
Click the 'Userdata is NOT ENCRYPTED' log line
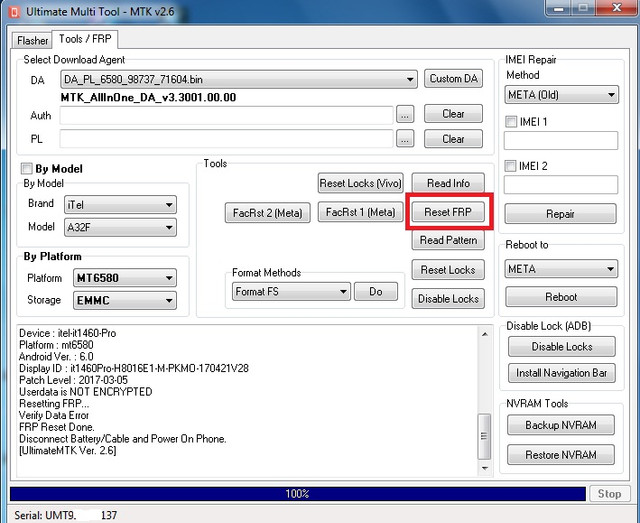pos(86,392)
